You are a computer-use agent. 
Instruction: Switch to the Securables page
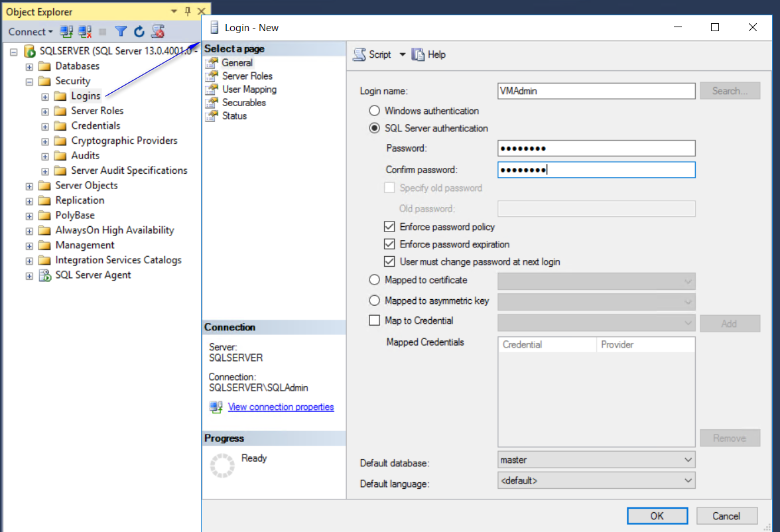(x=244, y=103)
